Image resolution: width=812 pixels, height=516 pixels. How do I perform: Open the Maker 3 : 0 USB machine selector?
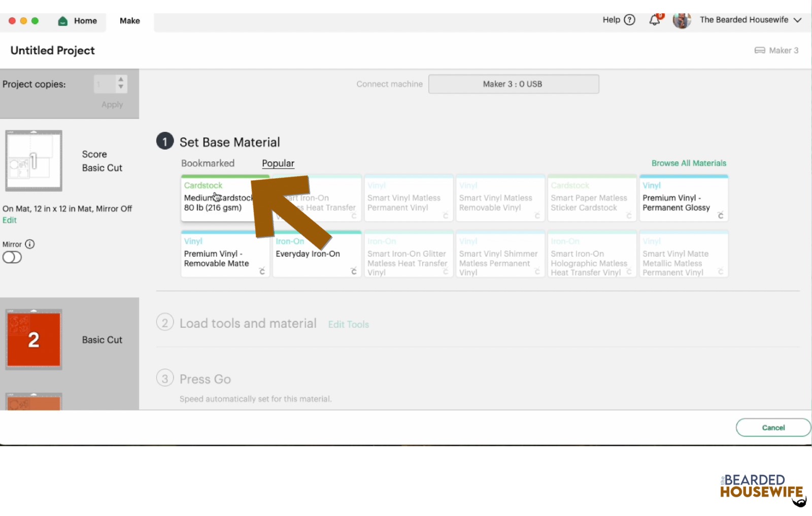[x=514, y=84]
